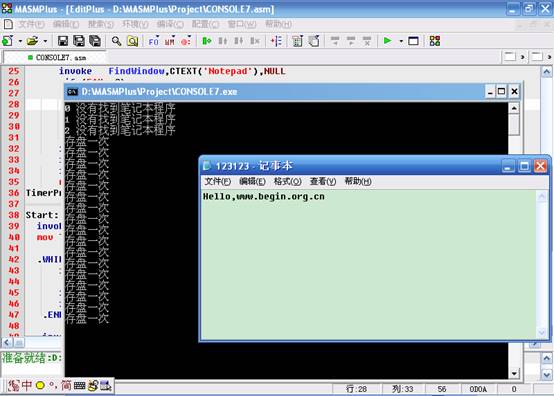Minimize the console window
The height and width of the screenshot is (396, 554).
pyautogui.click(x=490, y=91)
